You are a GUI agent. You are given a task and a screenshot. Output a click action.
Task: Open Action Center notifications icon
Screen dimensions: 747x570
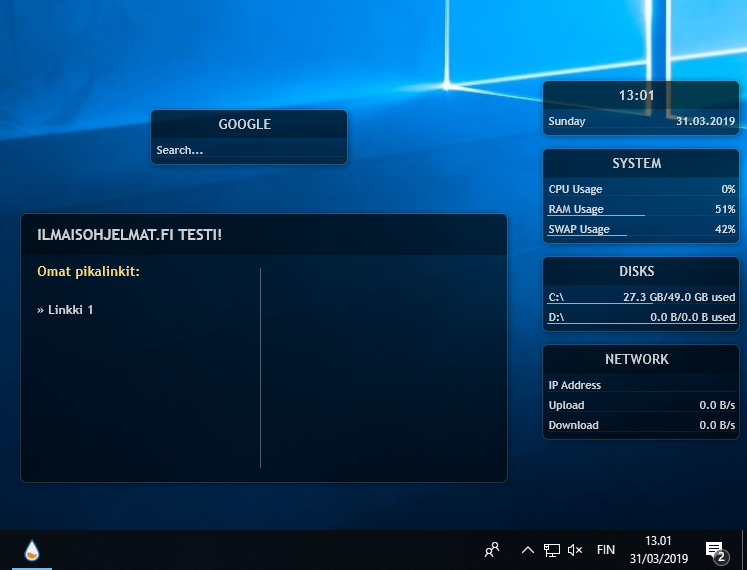coord(717,551)
